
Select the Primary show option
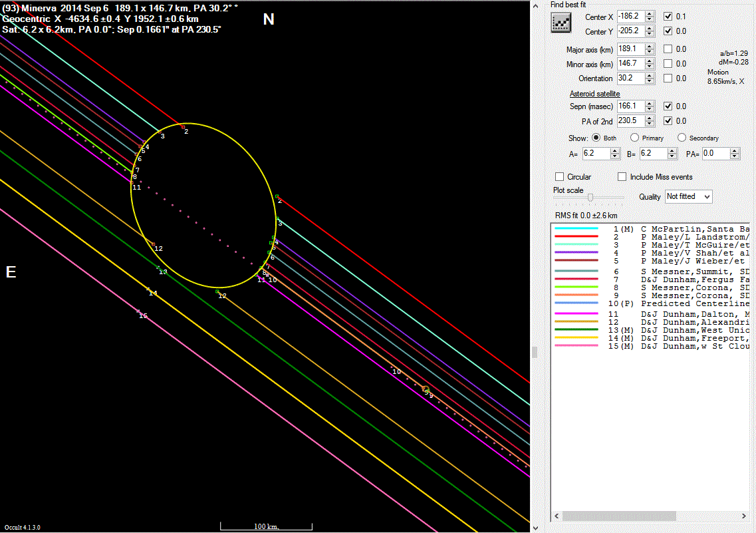point(634,138)
